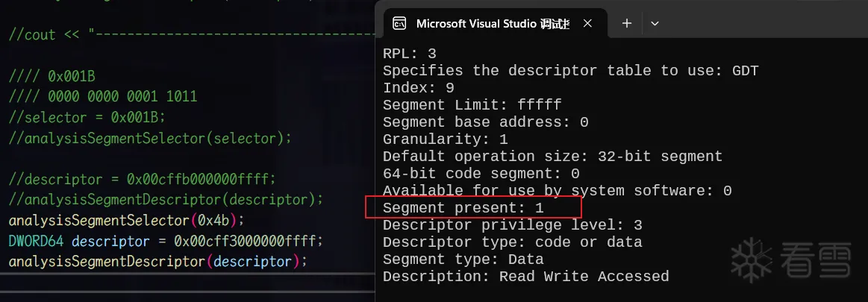Click the 看雪 watermark text

click(x=815, y=258)
